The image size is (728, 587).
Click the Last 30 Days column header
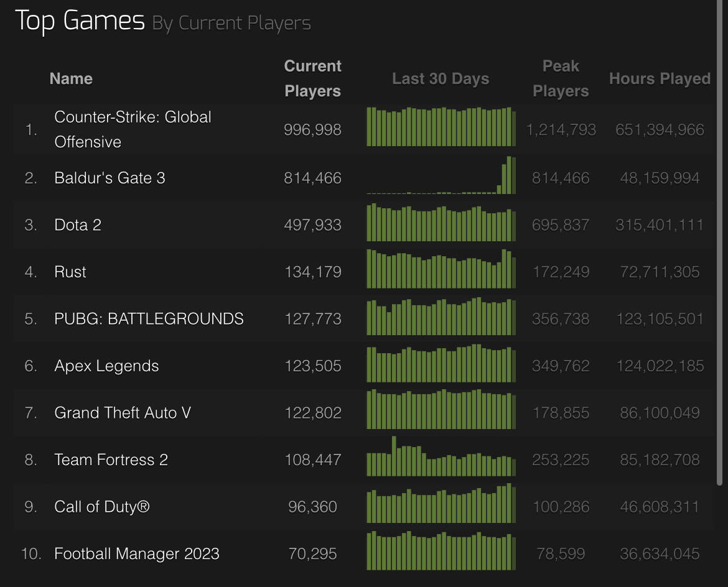coord(441,79)
